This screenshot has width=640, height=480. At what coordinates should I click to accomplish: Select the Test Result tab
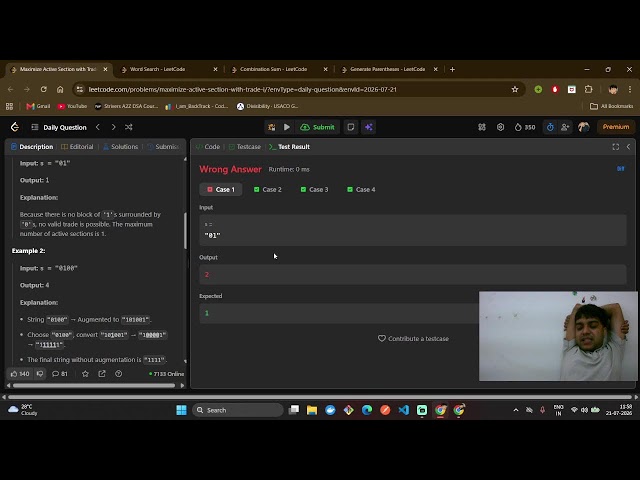coord(289,147)
